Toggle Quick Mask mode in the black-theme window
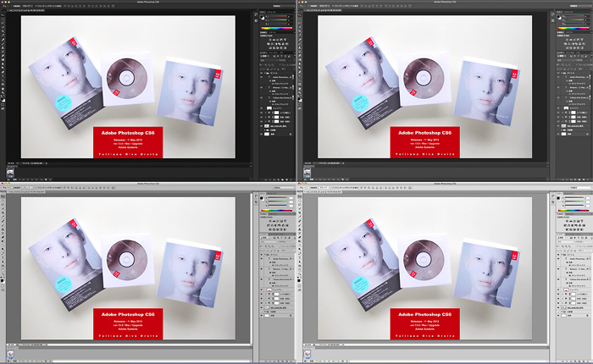 click(x=3, y=104)
